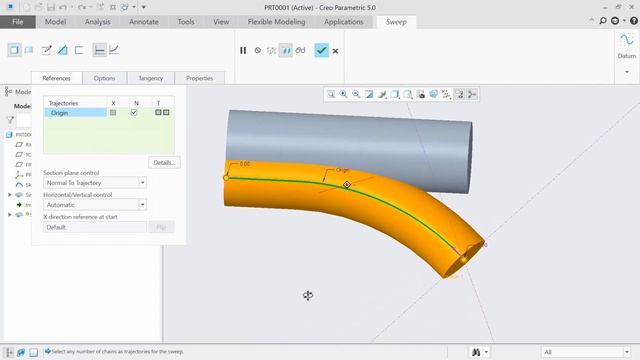640x360 pixels.
Task: Open the saved orientations icon
Action: pos(407,94)
